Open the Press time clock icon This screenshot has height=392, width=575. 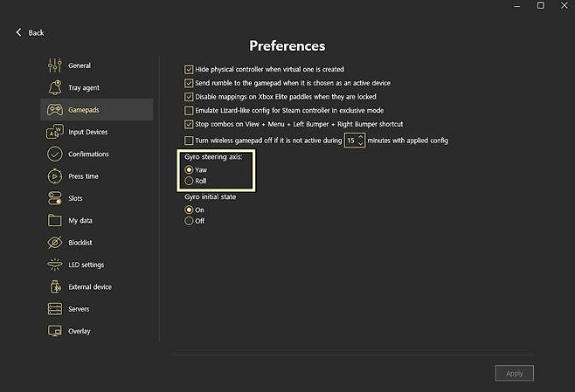click(x=53, y=176)
